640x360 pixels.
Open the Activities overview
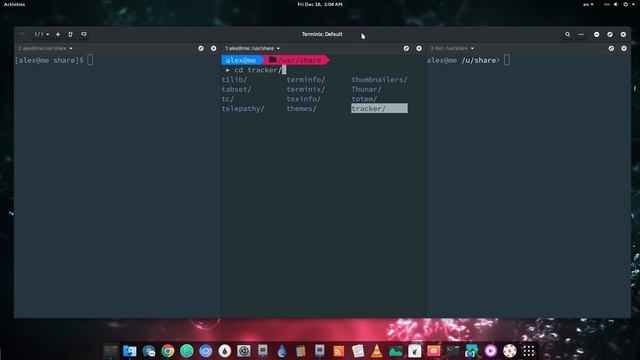[14, 4]
